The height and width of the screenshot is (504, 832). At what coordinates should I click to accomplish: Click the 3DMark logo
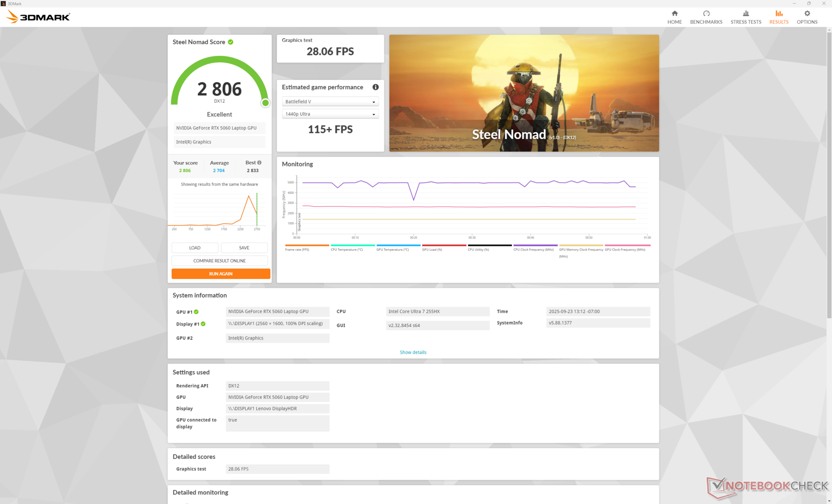click(x=38, y=17)
